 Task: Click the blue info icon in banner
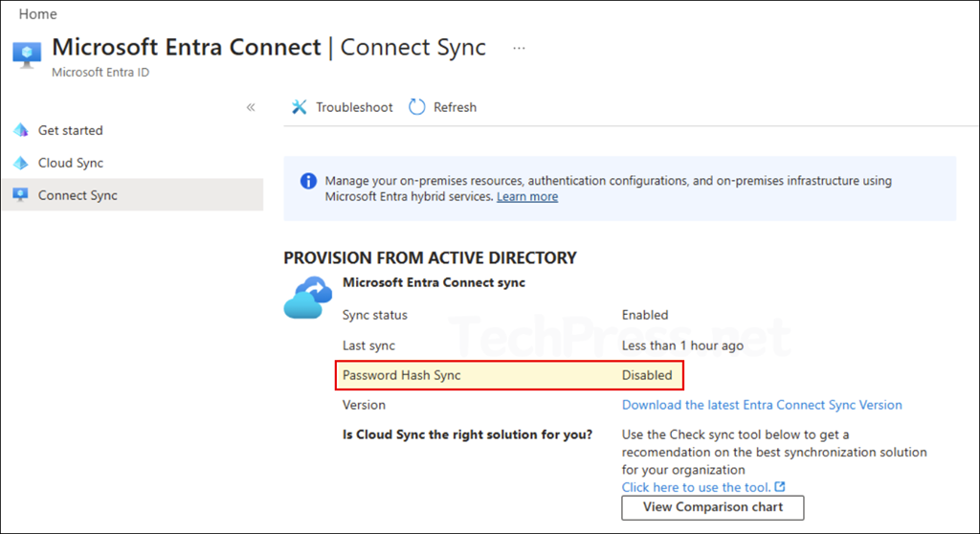point(308,181)
